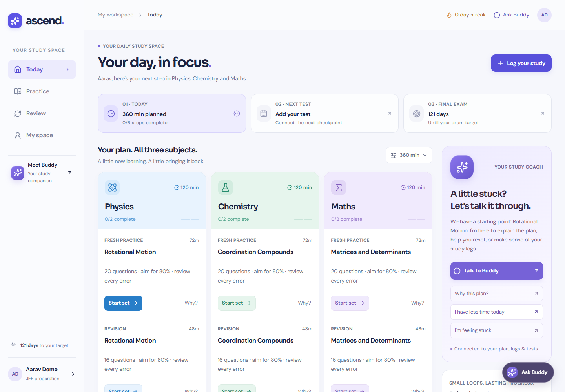565x392 pixels.
Task: Click the Chemistry progress bar
Action: click(x=303, y=220)
